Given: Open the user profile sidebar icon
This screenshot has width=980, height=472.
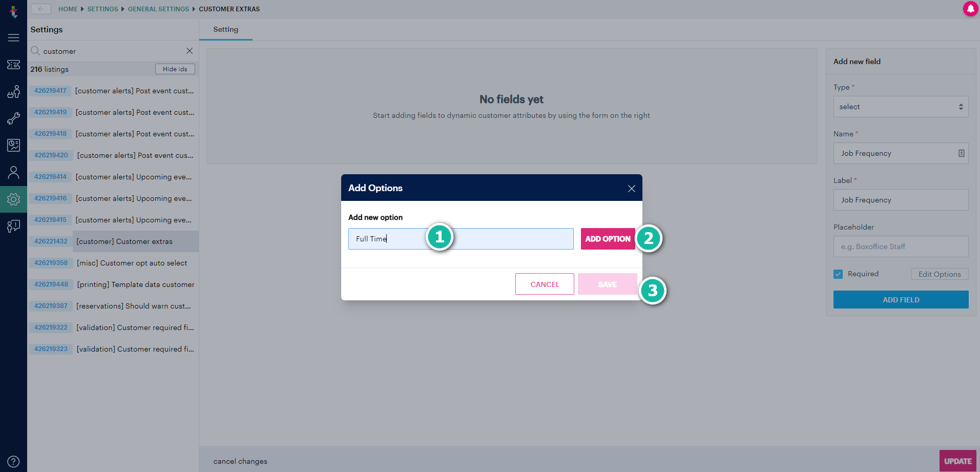Looking at the screenshot, I should [x=13, y=172].
